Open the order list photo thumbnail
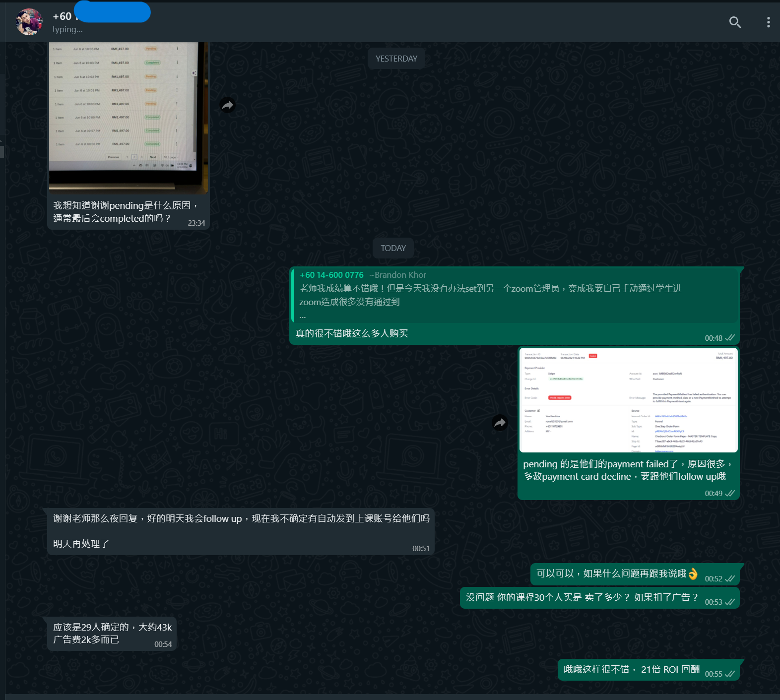This screenshot has width=780, height=700. point(128,118)
